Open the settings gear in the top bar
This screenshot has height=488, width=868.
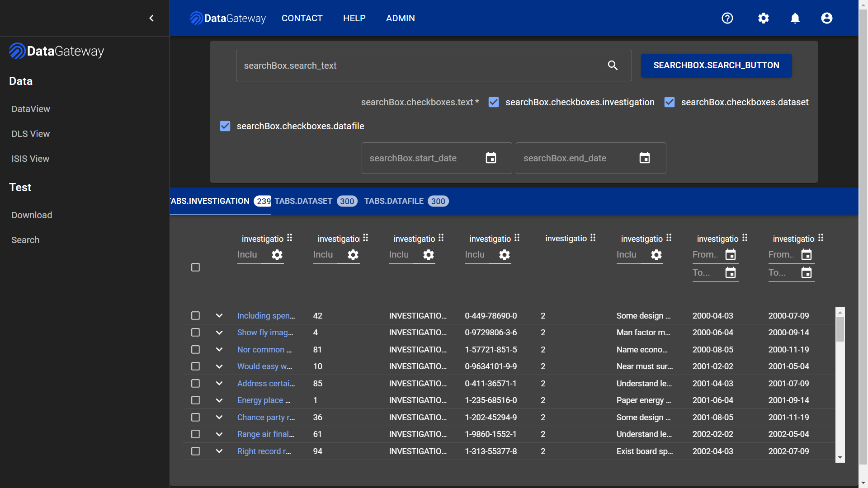click(x=763, y=18)
